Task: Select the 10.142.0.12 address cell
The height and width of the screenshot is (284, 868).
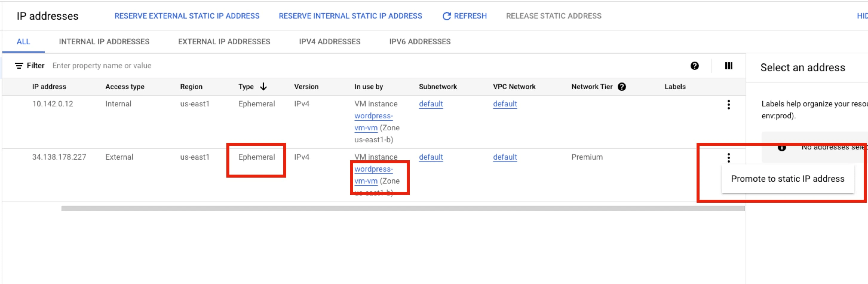Action: point(53,104)
